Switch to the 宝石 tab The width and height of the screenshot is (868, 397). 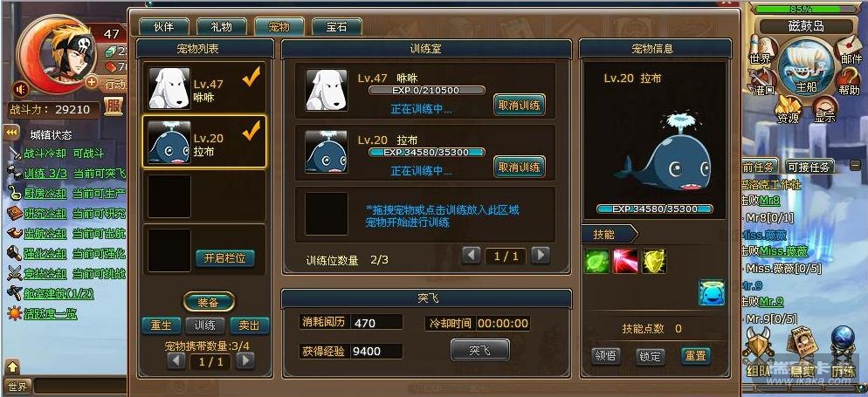point(336,26)
